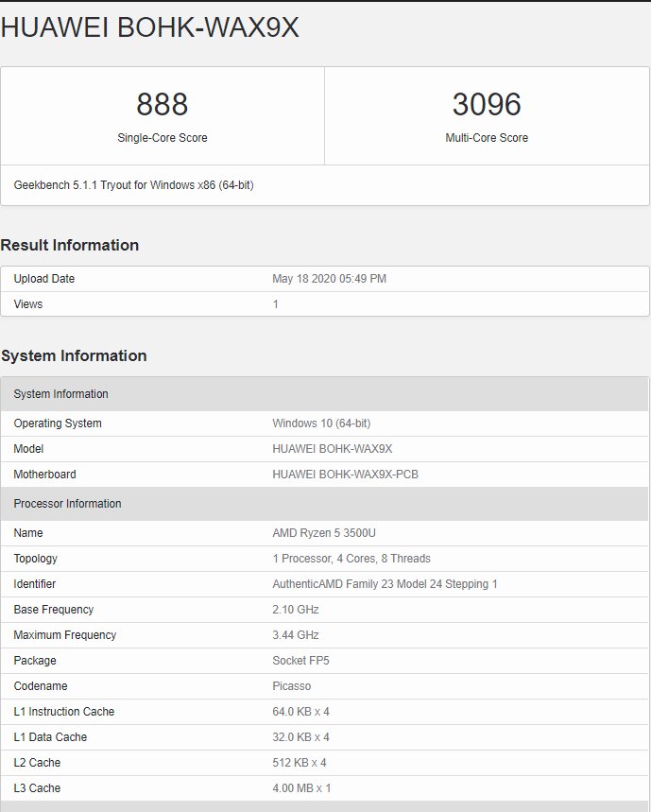Screen dimensions: 651x812
Task: Select the single-core score 888
Action: (x=162, y=104)
